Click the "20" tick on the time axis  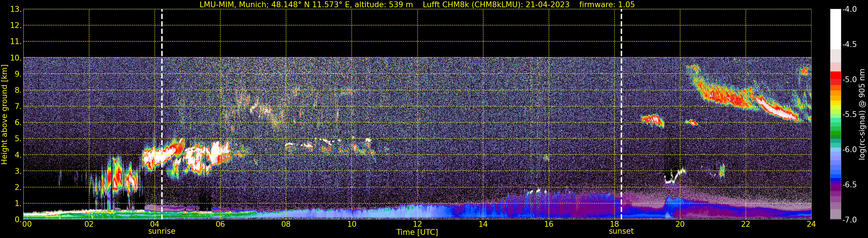pos(680,224)
